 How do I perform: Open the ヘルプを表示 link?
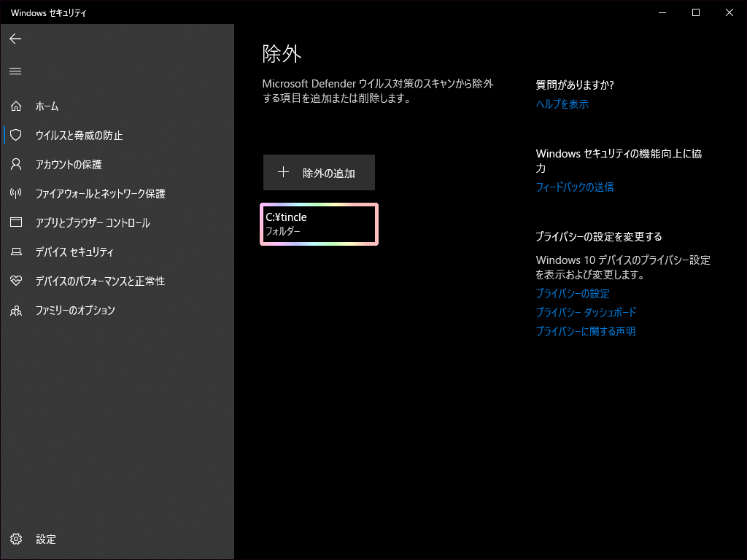coord(562,104)
